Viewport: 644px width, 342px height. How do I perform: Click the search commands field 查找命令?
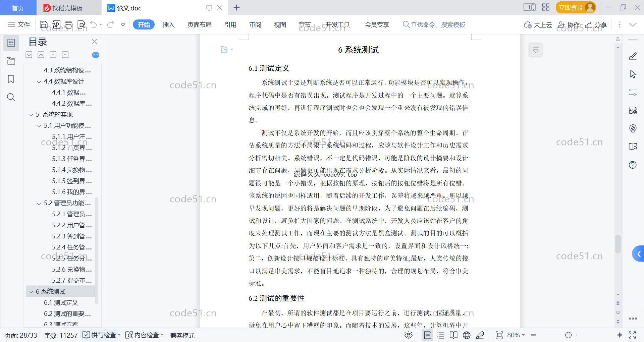pos(434,24)
